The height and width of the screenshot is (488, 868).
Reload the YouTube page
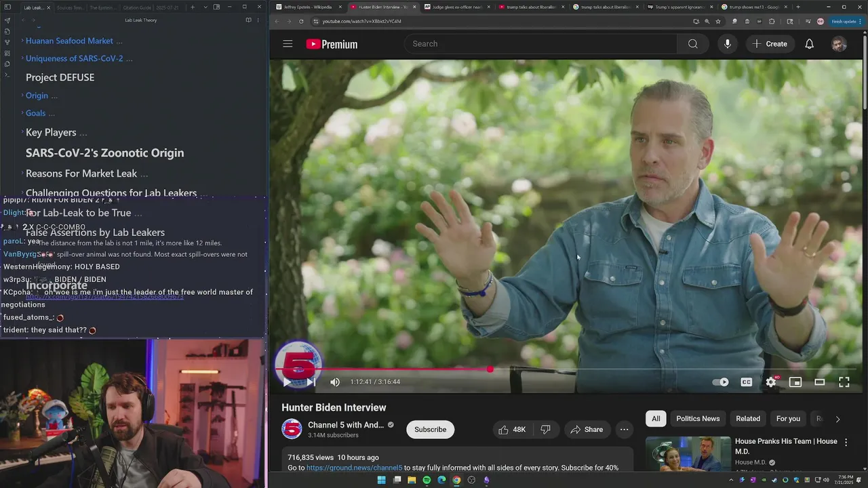301,21
